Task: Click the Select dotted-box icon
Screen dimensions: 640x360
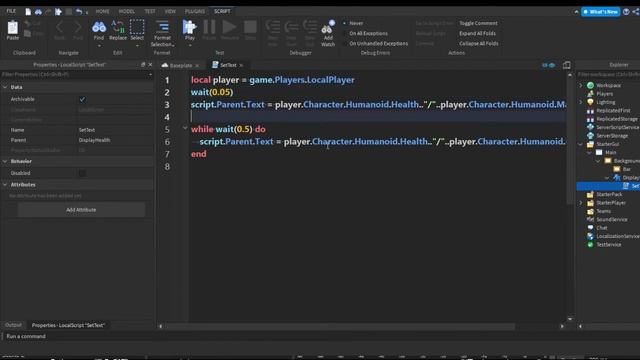Action: pyautogui.click(x=137, y=27)
